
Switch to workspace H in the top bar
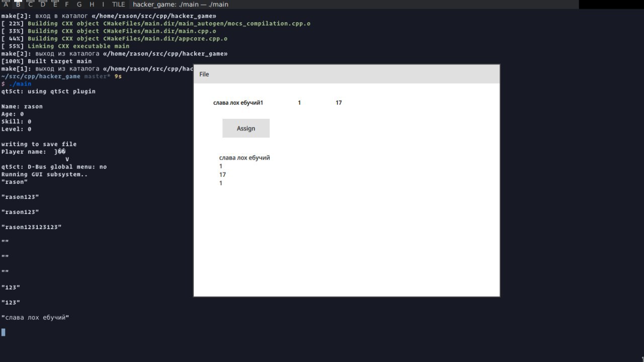(x=92, y=5)
